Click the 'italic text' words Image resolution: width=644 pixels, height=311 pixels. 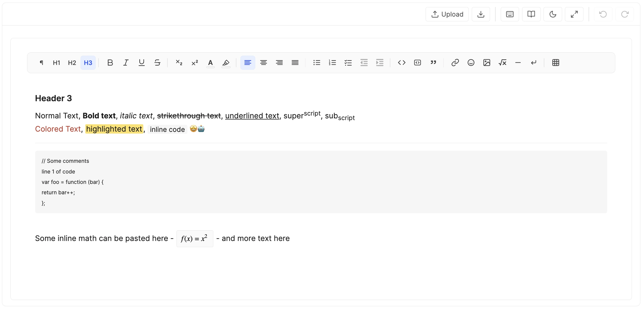pyautogui.click(x=136, y=116)
